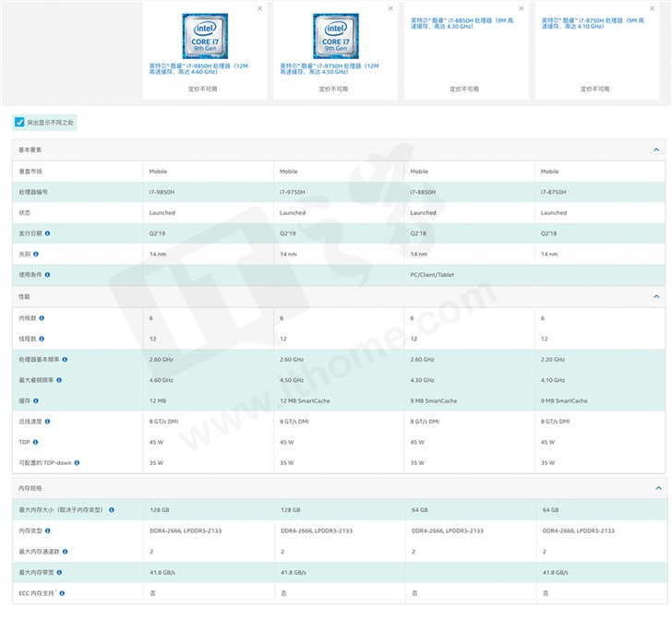672x620 pixels.
Task: Show info for 发行日期
Action: click(48, 233)
